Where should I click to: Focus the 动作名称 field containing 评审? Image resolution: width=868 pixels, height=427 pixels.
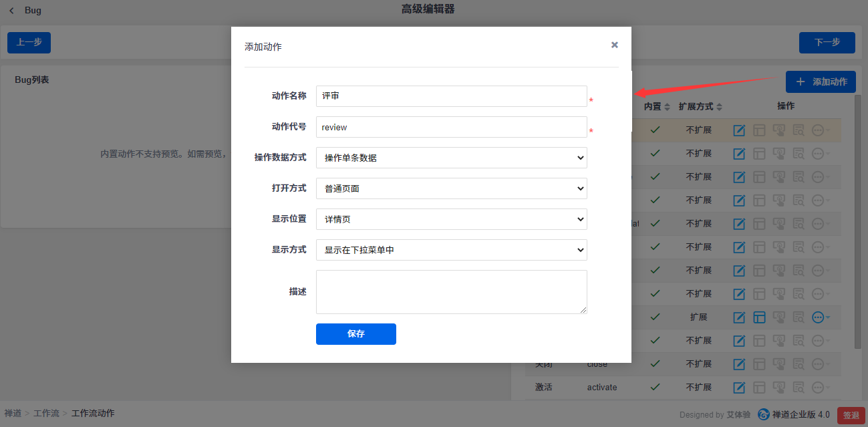[x=452, y=96]
